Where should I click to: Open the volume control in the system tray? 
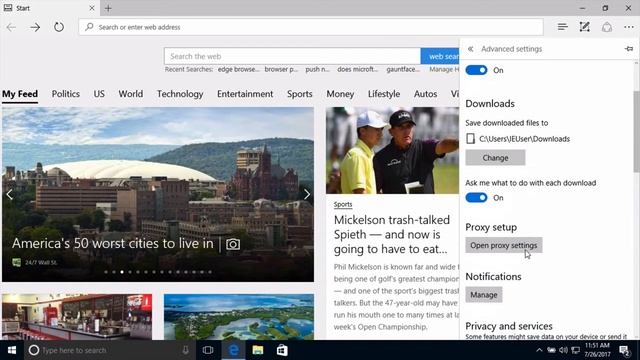click(564, 350)
